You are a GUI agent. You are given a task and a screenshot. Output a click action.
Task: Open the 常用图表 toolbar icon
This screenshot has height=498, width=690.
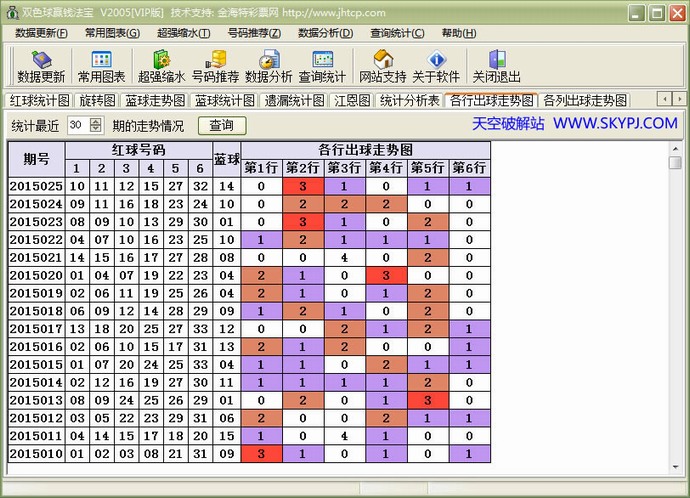pos(101,66)
